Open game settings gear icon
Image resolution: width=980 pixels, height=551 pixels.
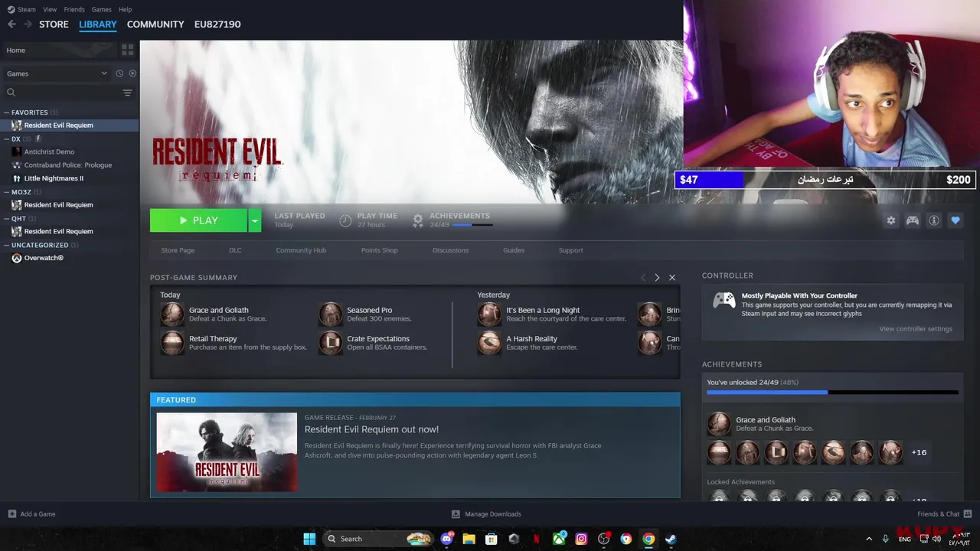891,220
